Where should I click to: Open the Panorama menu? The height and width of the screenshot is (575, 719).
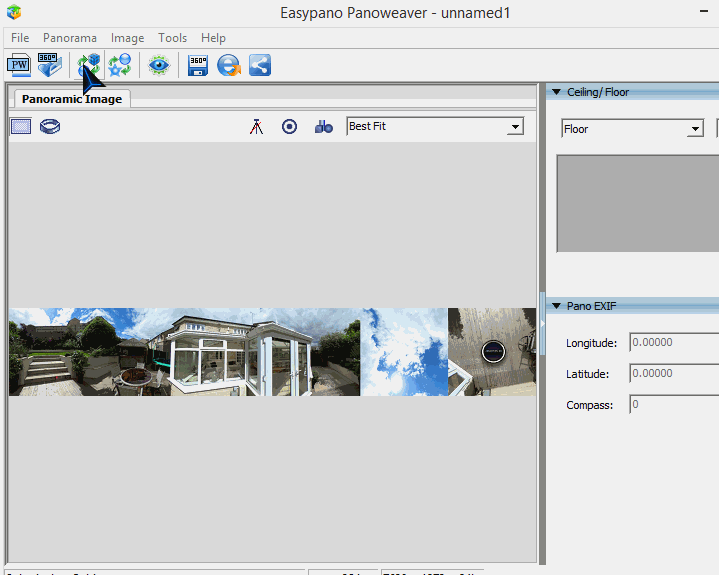70,38
